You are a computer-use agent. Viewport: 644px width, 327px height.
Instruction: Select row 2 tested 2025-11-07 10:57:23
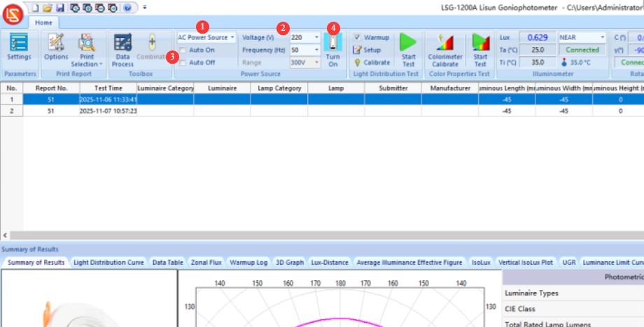(322, 111)
